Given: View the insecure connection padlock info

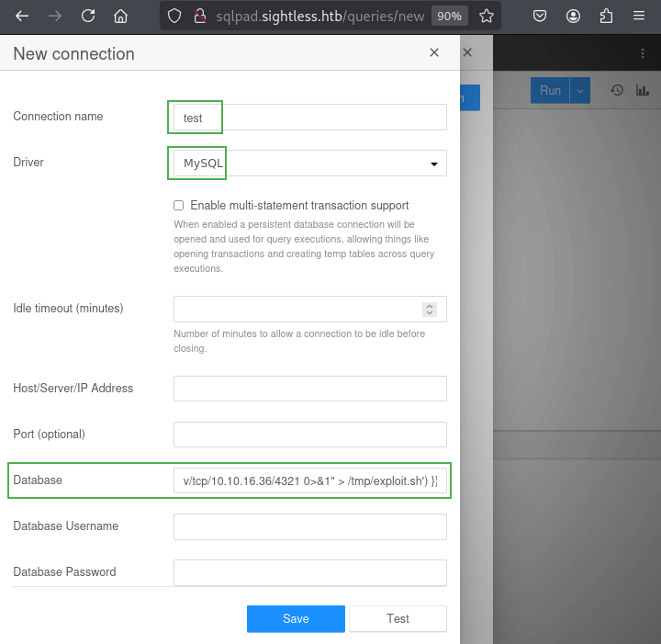Looking at the screenshot, I should [200, 17].
